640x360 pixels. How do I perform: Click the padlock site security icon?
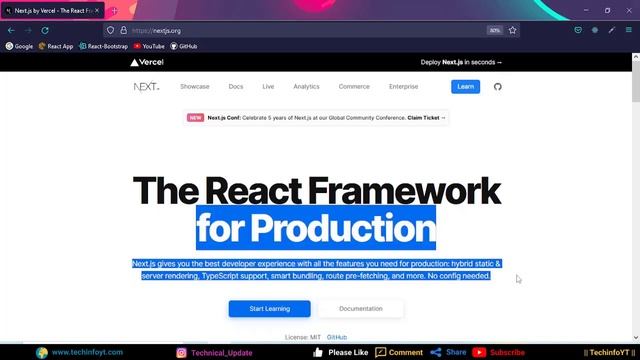123,30
